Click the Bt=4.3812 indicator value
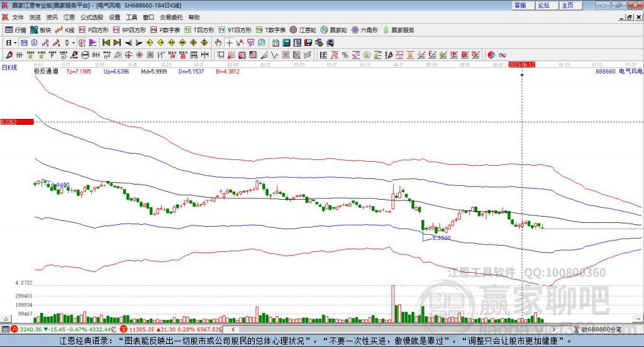The width and height of the screenshot is (644, 347). click(228, 71)
